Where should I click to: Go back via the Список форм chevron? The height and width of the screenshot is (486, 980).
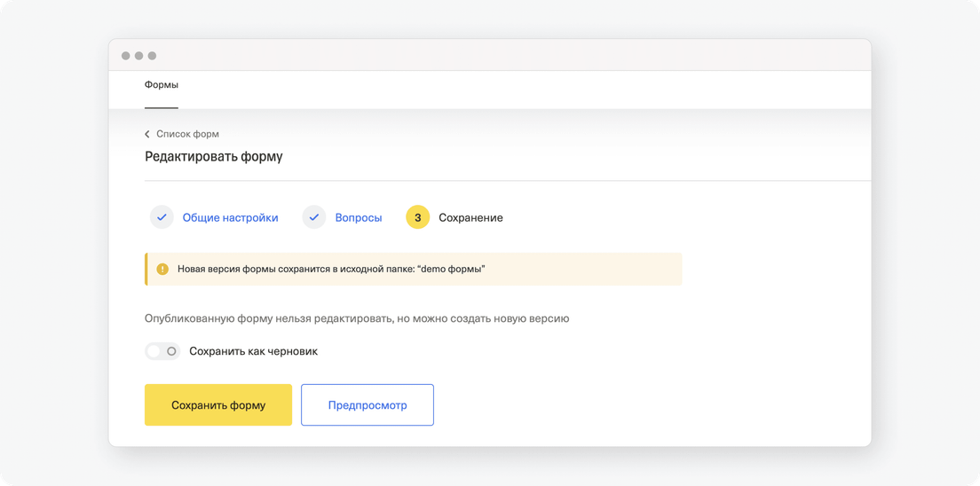click(147, 134)
